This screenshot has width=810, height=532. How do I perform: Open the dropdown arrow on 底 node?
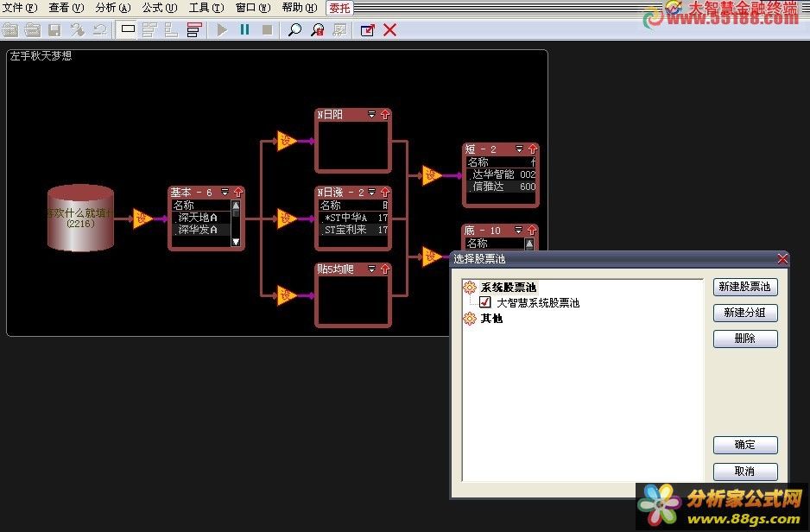[518, 231]
